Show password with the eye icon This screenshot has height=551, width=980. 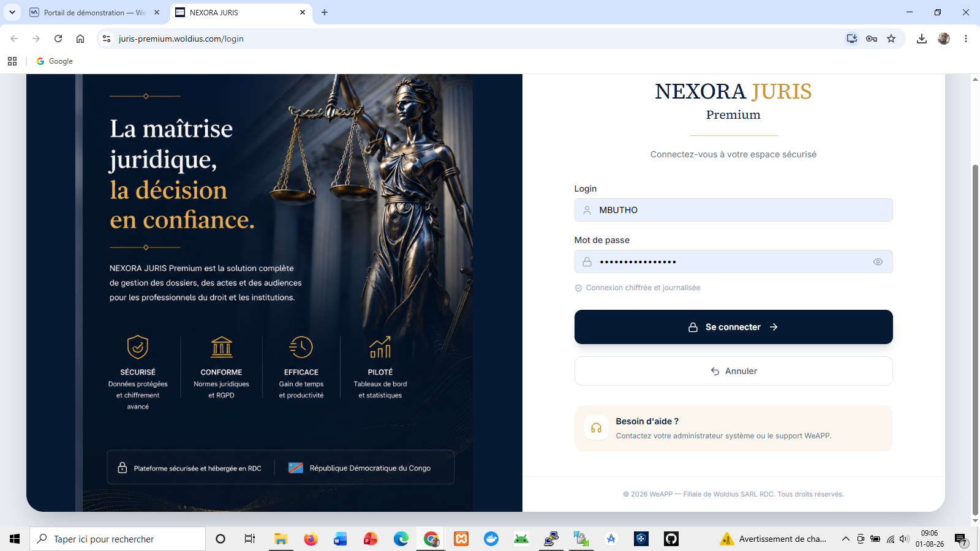click(878, 262)
